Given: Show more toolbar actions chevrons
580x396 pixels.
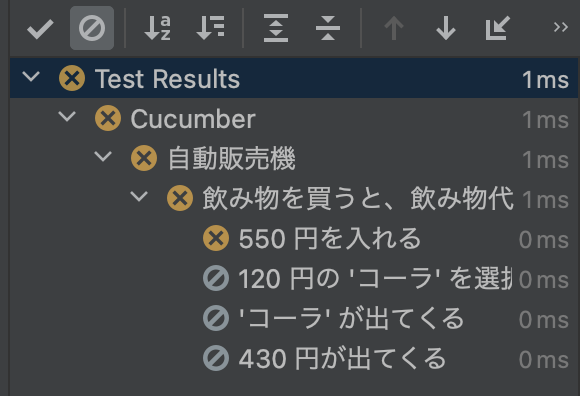Looking at the screenshot, I should coord(560,27).
